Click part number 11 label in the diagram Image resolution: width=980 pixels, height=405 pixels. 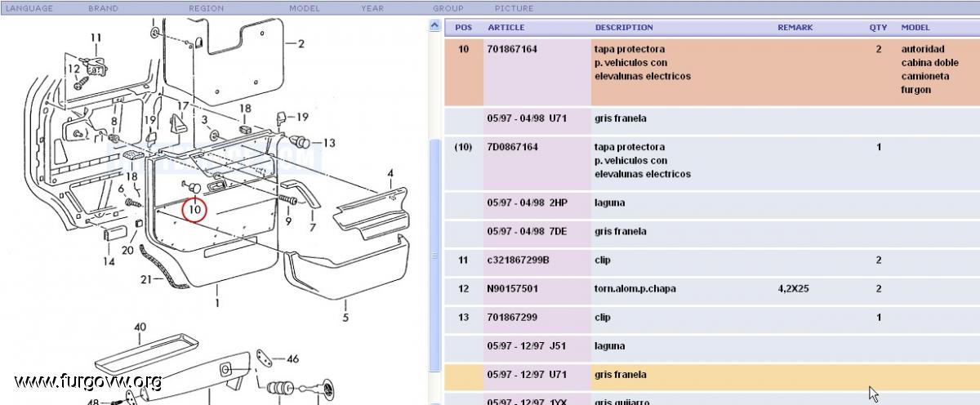(x=96, y=38)
